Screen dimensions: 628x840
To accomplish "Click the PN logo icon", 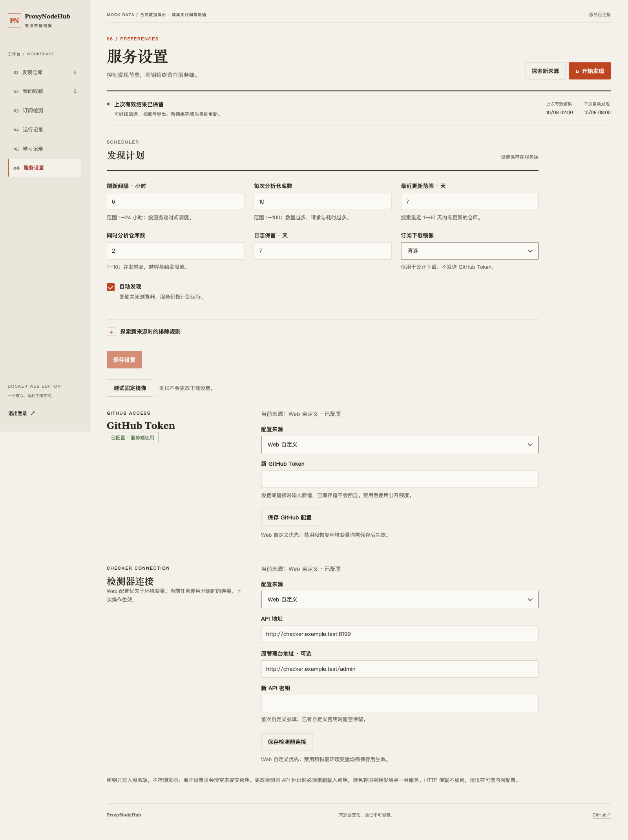I will [15, 20].
